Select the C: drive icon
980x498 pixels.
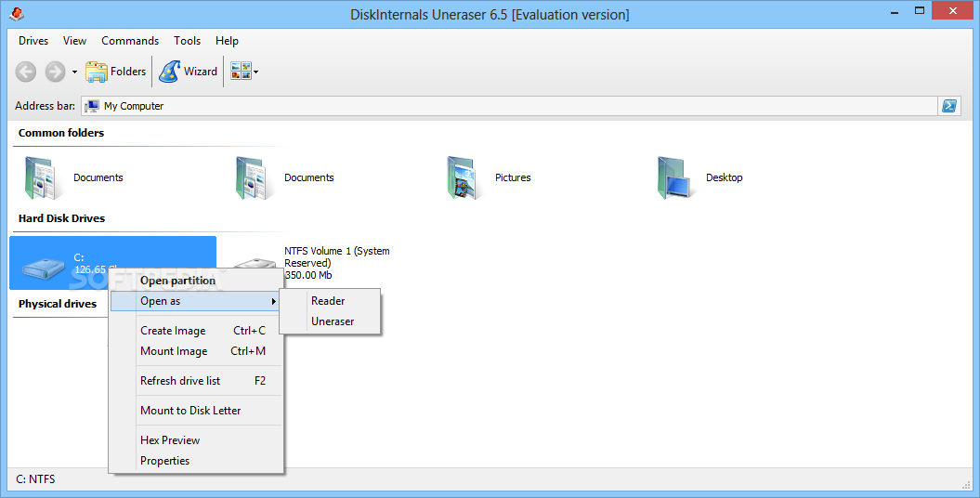[44, 269]
